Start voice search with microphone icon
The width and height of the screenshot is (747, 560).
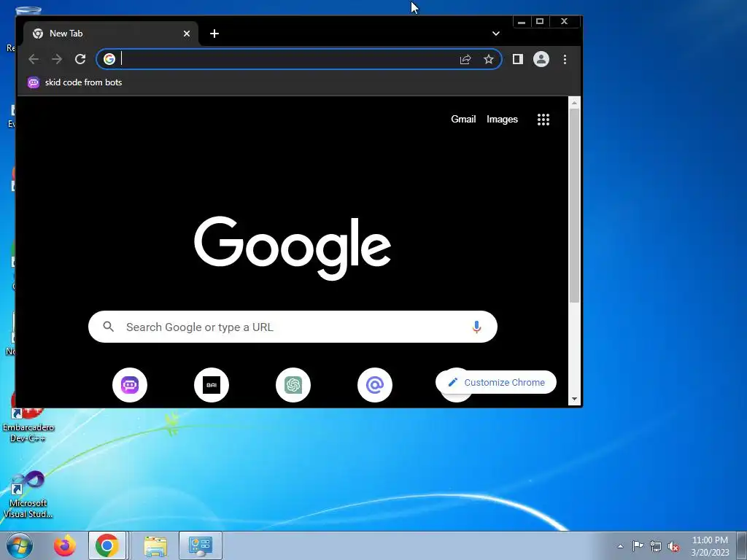pos(476,327)
